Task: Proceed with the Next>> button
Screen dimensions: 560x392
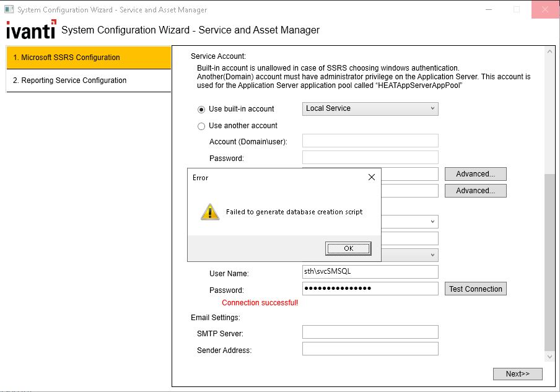Action: 517,374
